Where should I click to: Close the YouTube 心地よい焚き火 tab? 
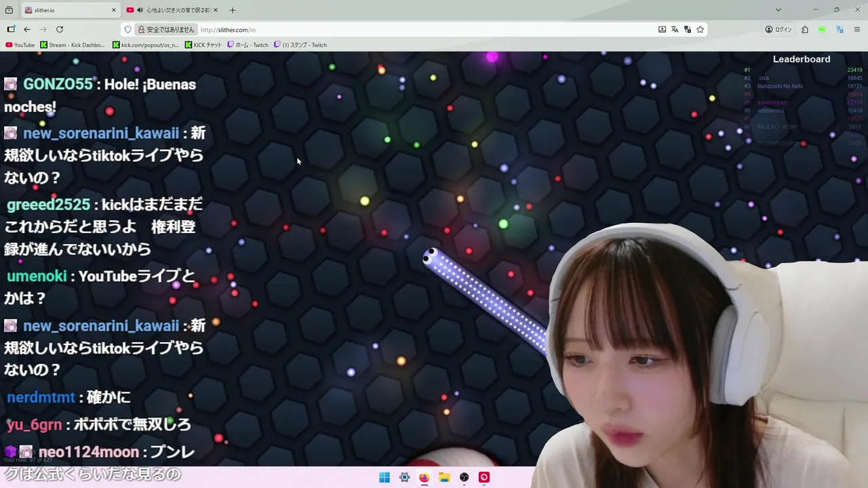(216, 10)
